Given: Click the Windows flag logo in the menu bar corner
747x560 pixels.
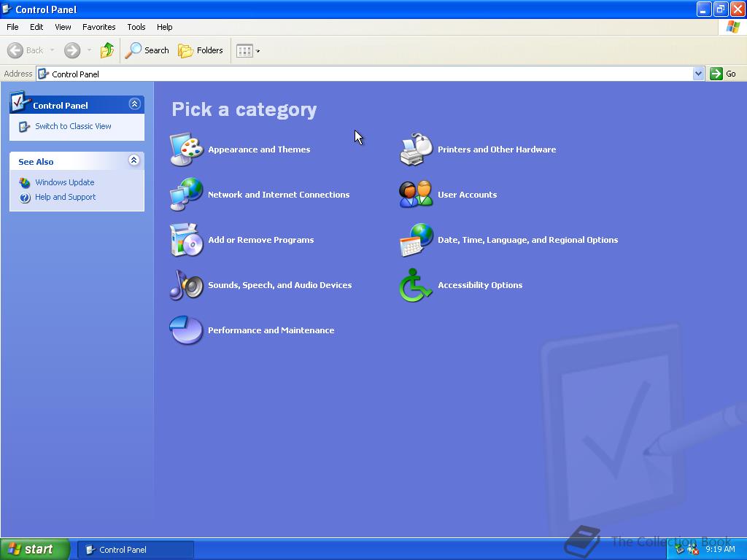Looking at the screenshot, I should point(732,27).
